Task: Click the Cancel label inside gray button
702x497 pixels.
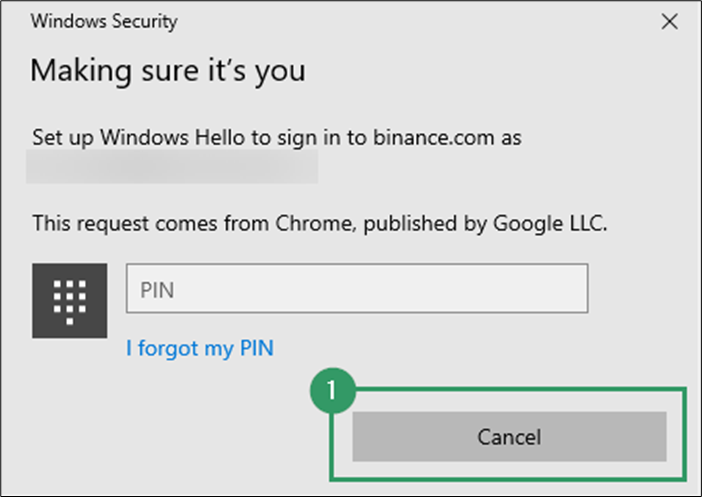Action: (x=509, y=437)
